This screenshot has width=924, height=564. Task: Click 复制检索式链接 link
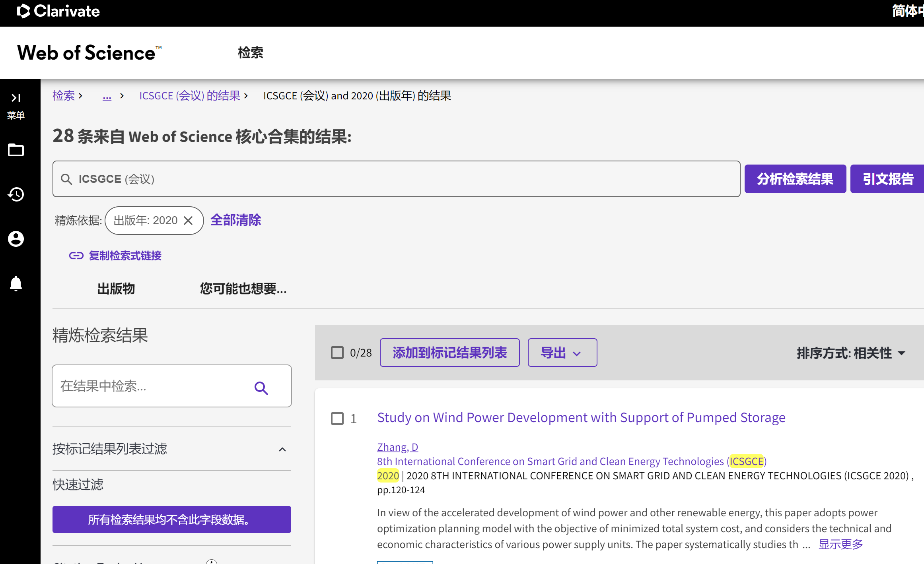[x=125, y=256]
